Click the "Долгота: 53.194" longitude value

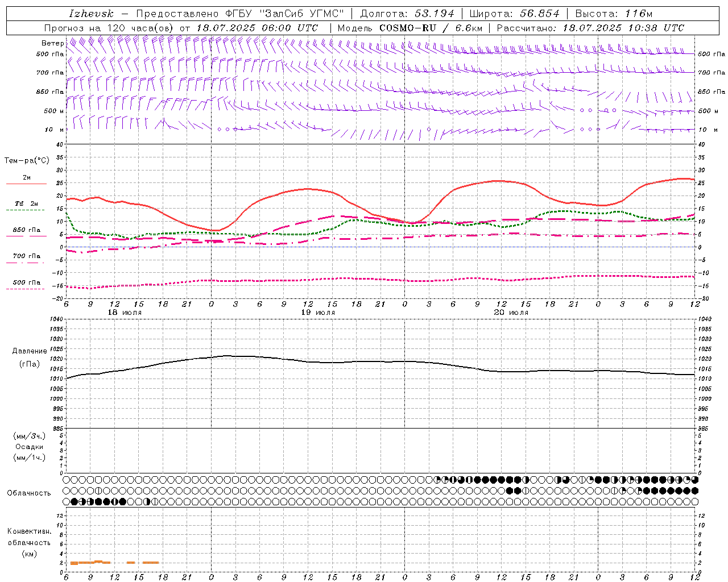pyautogui.click(x=407, y=14)
